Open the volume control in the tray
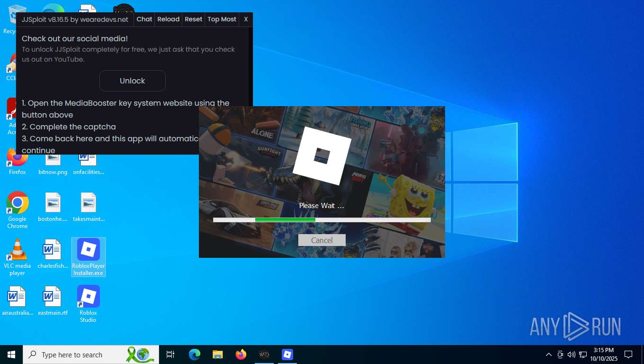Screen dimensions: 644x364 (572, 355)
